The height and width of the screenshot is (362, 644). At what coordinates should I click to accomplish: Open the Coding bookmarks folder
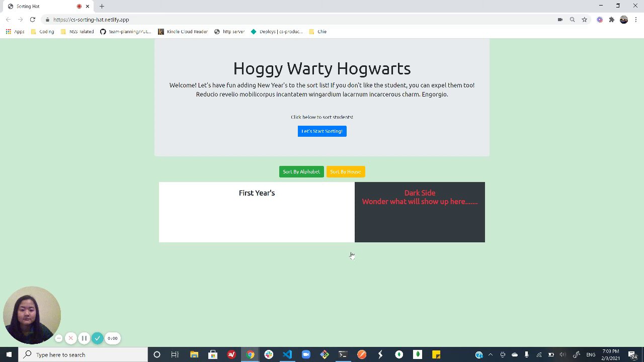(43, 32)
